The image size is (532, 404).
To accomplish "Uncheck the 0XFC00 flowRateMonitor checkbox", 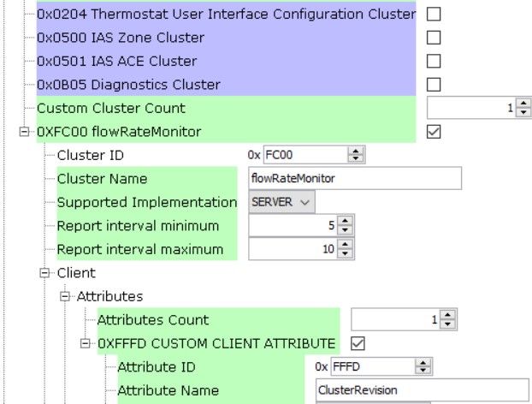I will (434, 132).
